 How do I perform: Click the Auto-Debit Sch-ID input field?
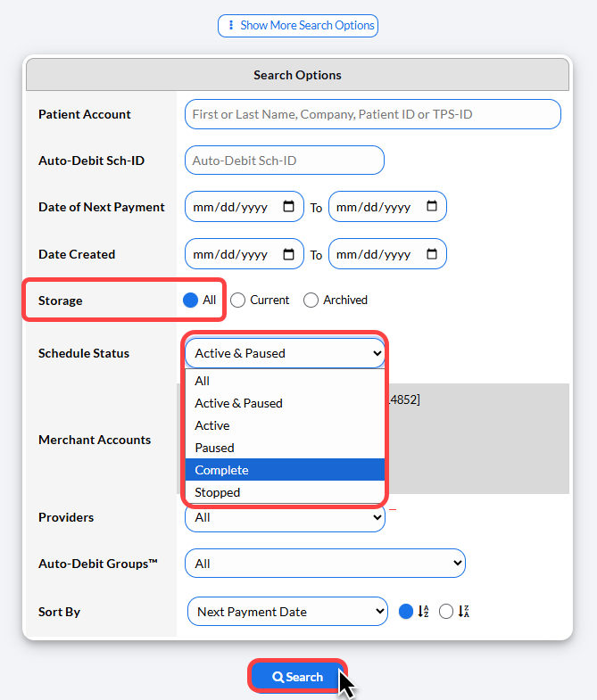(x=284, y=161)
